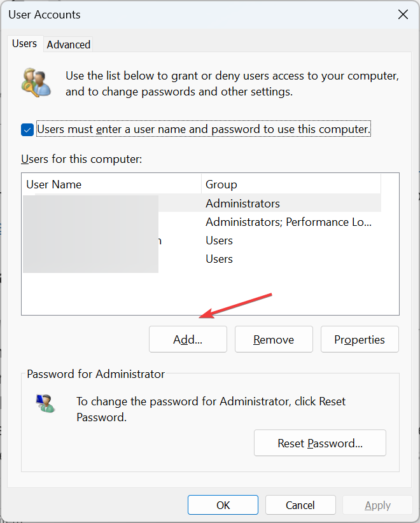Select the last user row in list
The height and width of the screenshot is (523, 420).
click(x=202, y=259)
